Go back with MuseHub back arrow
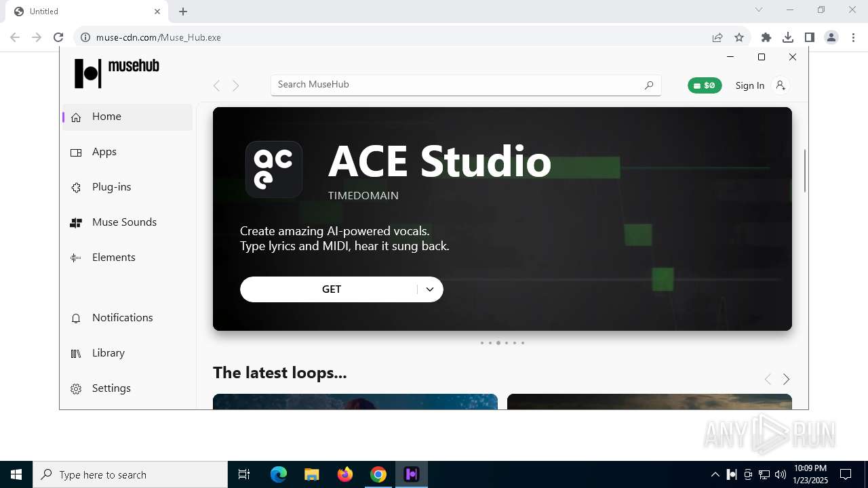The image size is (868, 488). 216,85
